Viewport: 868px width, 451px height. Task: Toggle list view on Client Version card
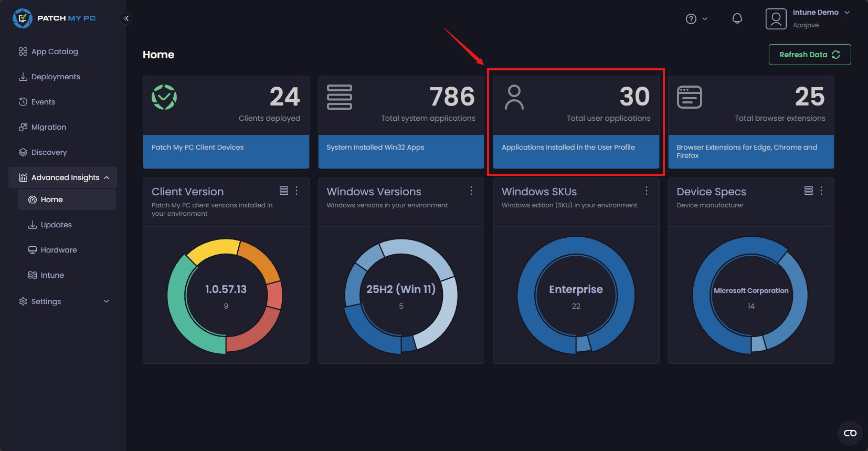[x=284, y=191]
